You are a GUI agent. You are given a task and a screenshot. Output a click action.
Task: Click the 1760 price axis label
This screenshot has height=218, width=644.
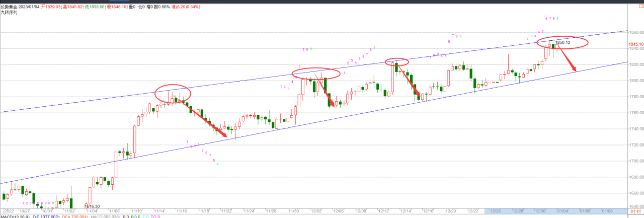[636, 113]
